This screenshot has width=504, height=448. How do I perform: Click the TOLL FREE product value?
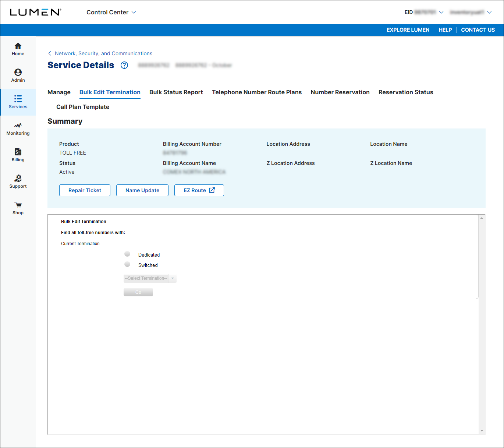coord(72,153)
